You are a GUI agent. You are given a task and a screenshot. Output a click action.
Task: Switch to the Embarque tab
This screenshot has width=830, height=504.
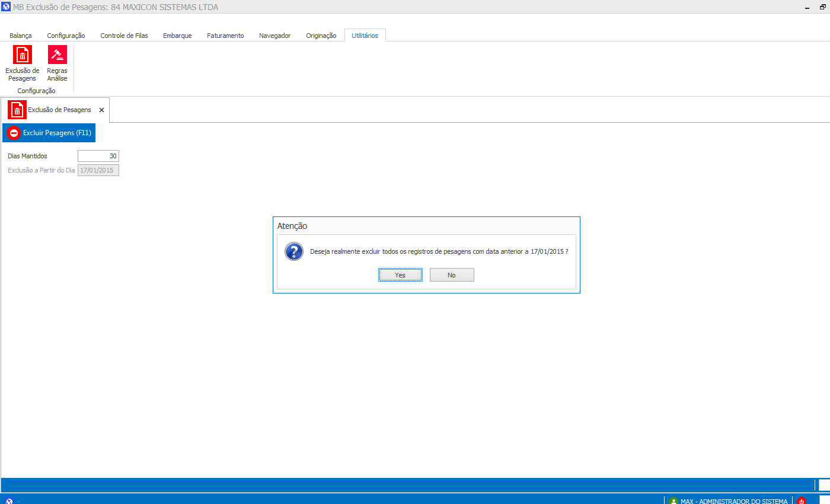(x=177, y=36)
